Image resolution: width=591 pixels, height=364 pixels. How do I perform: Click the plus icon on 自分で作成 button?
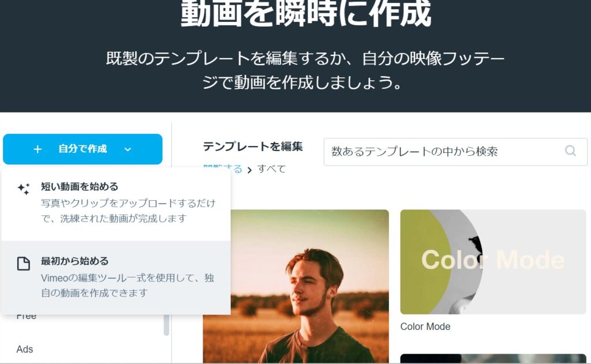(38, 149)
